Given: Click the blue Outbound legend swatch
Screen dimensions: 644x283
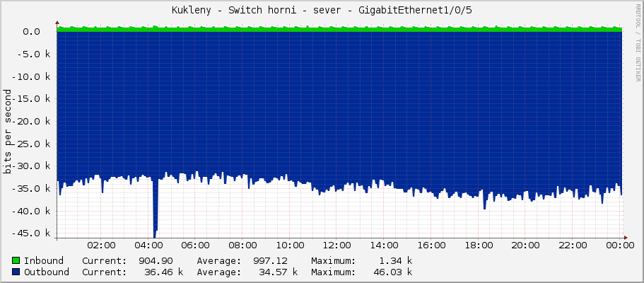Looking at the screenshot, I should pos(16,272).
